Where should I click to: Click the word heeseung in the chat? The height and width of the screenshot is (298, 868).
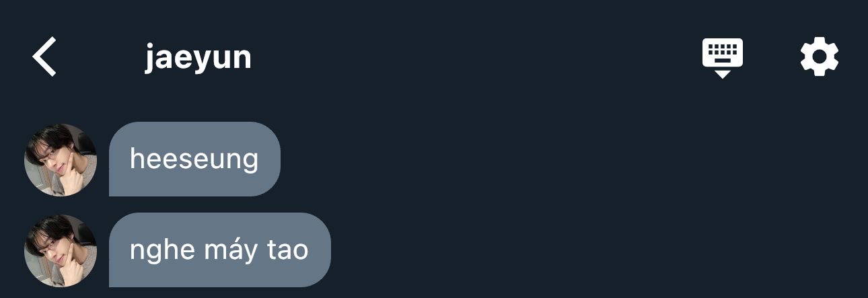pyautogui.click(x=194, y=160)
